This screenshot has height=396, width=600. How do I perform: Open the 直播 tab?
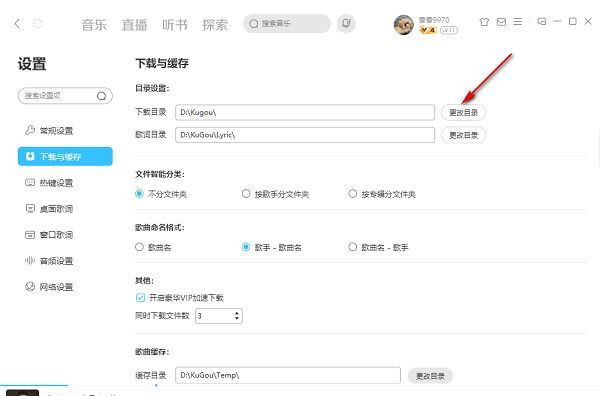pos(134,25)
